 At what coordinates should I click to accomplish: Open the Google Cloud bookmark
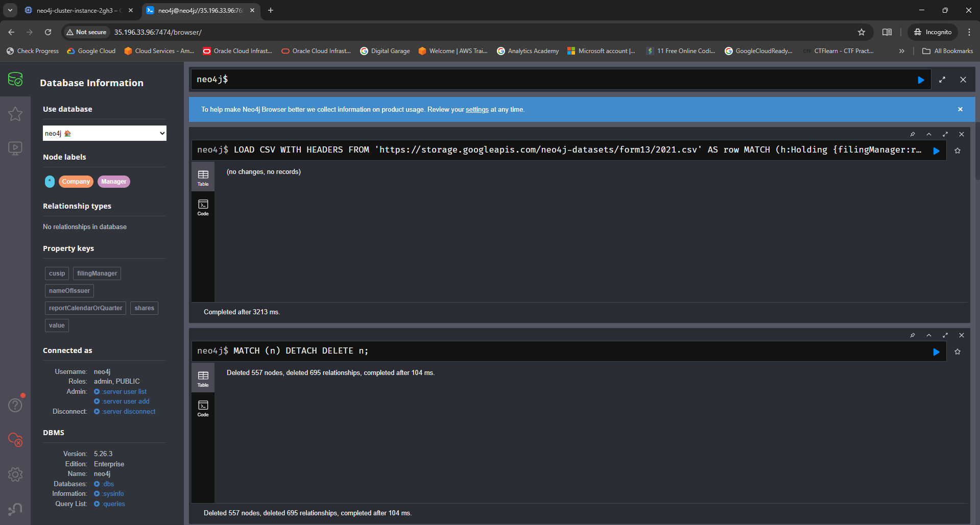coord(91,51)
